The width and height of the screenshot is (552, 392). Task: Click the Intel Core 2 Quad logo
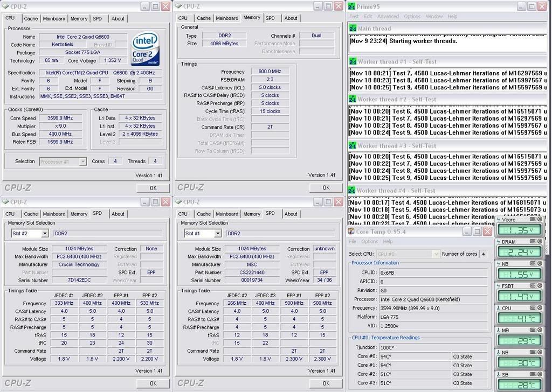pos(145,48)
